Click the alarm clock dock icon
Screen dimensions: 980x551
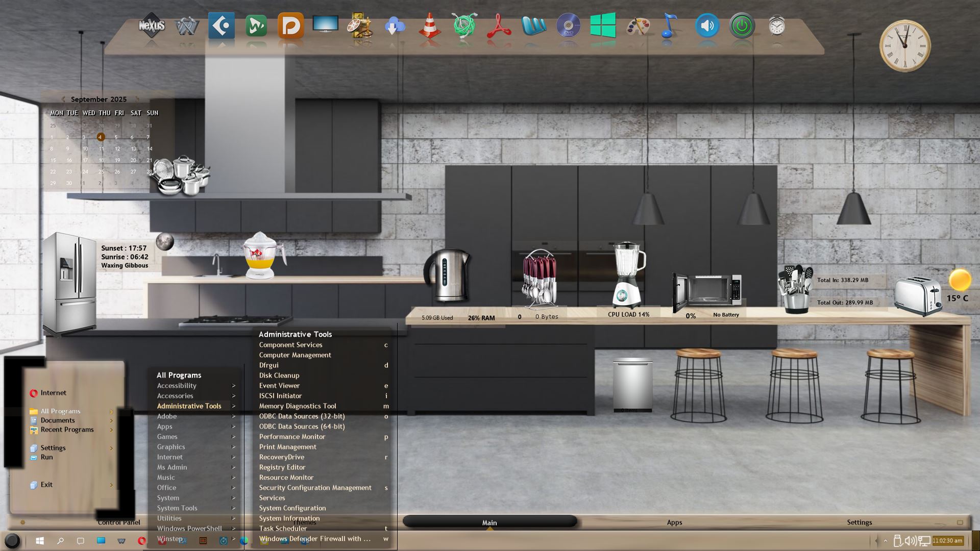pos(776,26)
